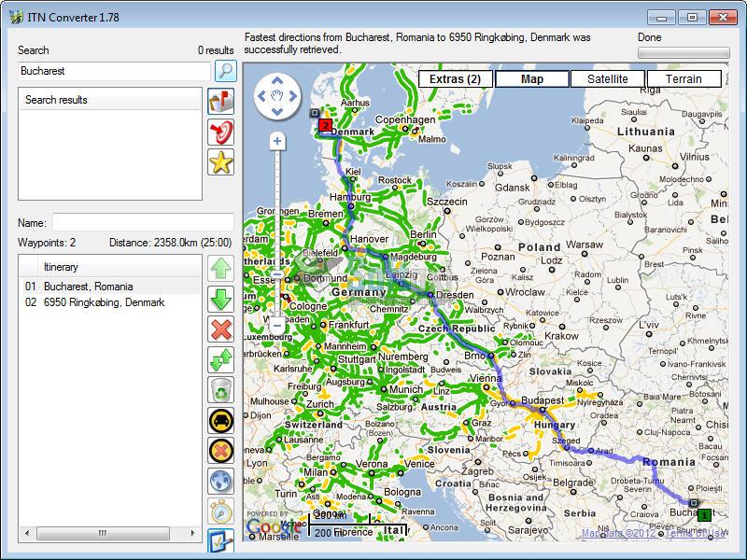The image size is (747, 560).
Task: Click red waypoint marker 2 in Denmark
Action: click(x=325, y=125)
